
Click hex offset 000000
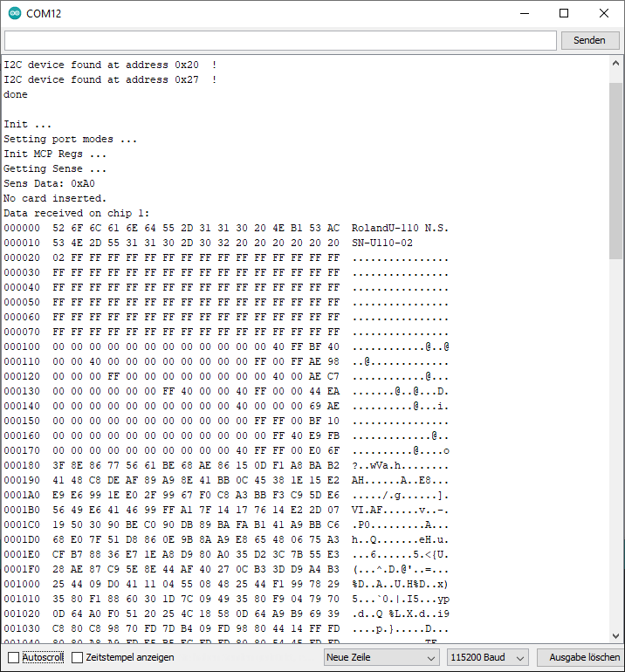22,228
